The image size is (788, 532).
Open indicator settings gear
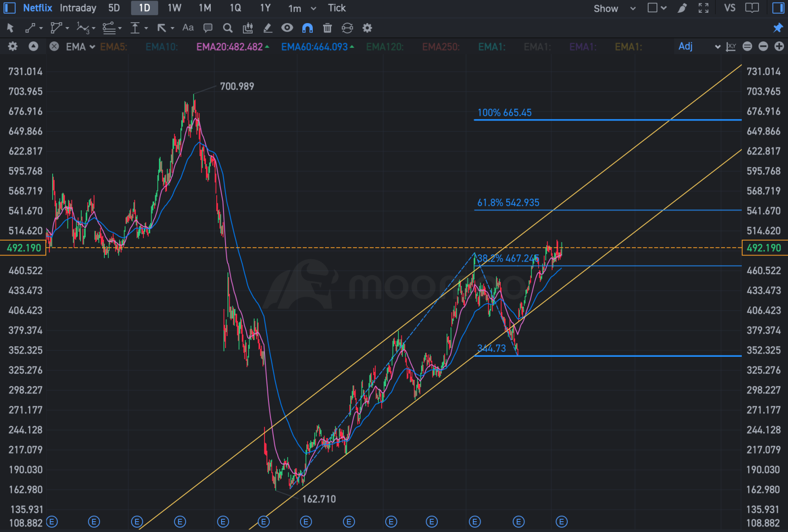(x=13, y=46)
